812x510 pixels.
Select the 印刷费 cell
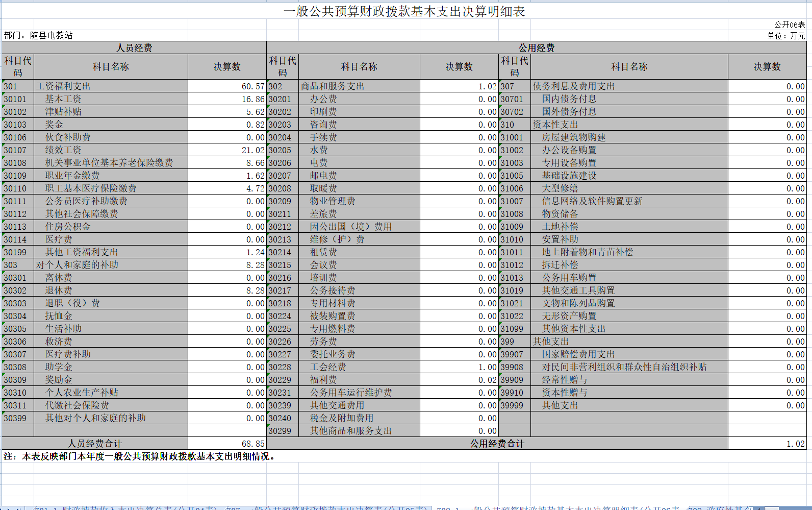coord(359,112)
